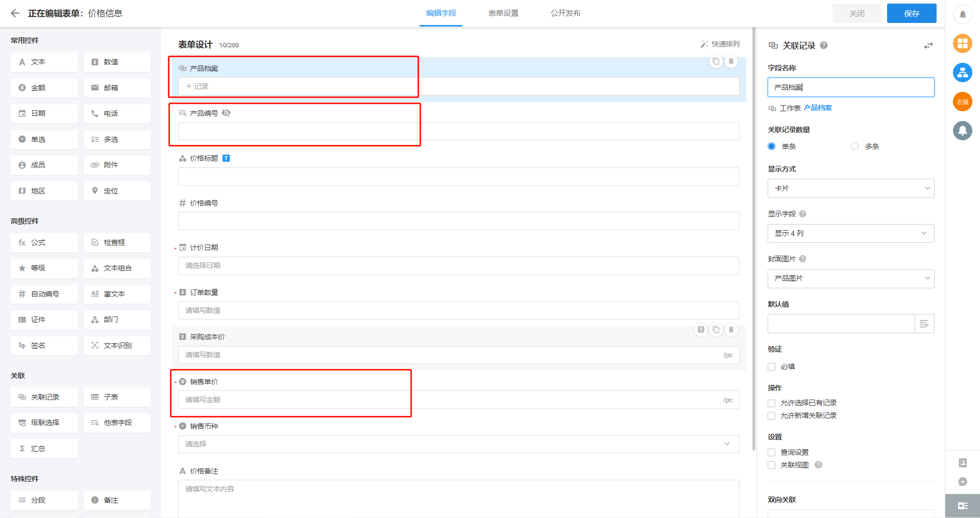The width and height of the screenshot is (980, 518).
Task: Select 多条 for related record count
Action: [855, 146]
